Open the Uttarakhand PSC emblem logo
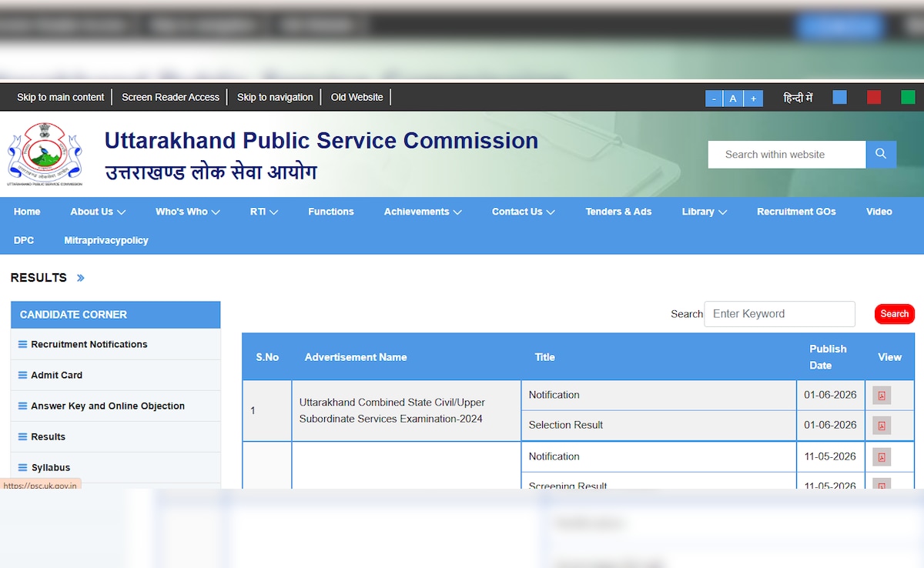The image size is (924, 568). 45,155
